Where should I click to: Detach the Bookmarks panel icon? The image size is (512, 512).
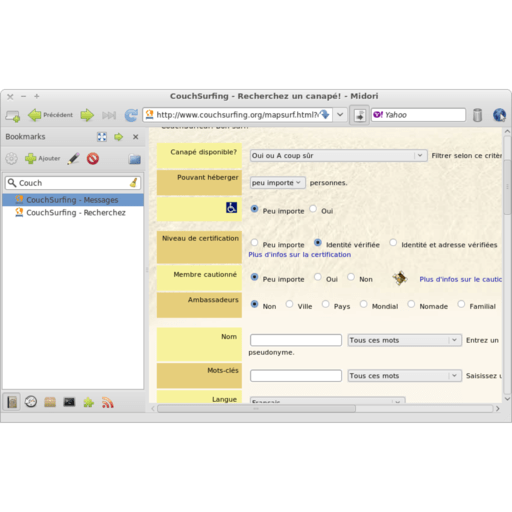102,137
